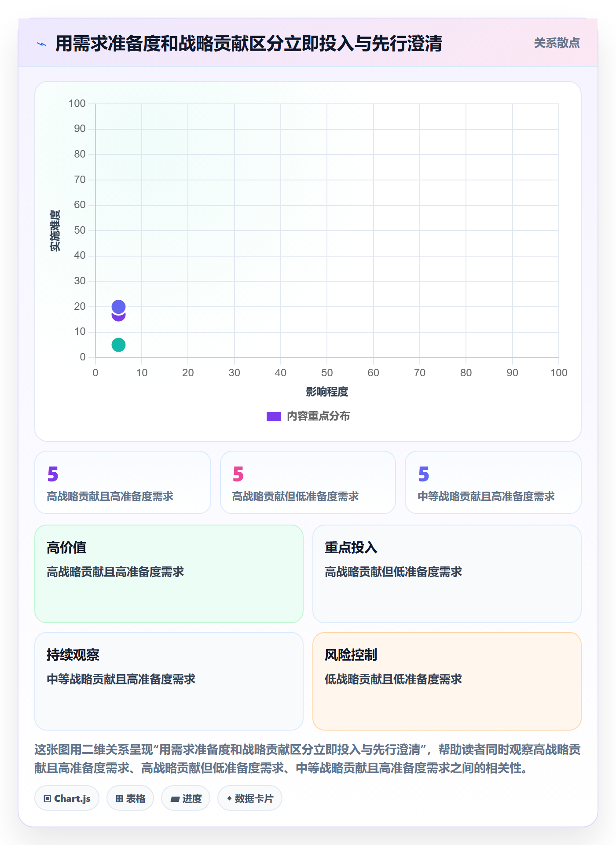Click the 实施难度 y-axis title
Screen dimensions: 616x845
(55, 231)
